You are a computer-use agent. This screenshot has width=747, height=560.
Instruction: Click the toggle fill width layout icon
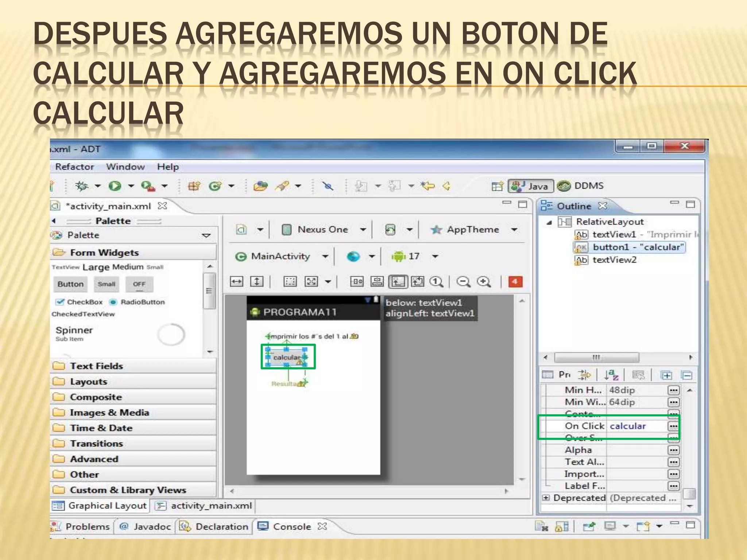236,281
